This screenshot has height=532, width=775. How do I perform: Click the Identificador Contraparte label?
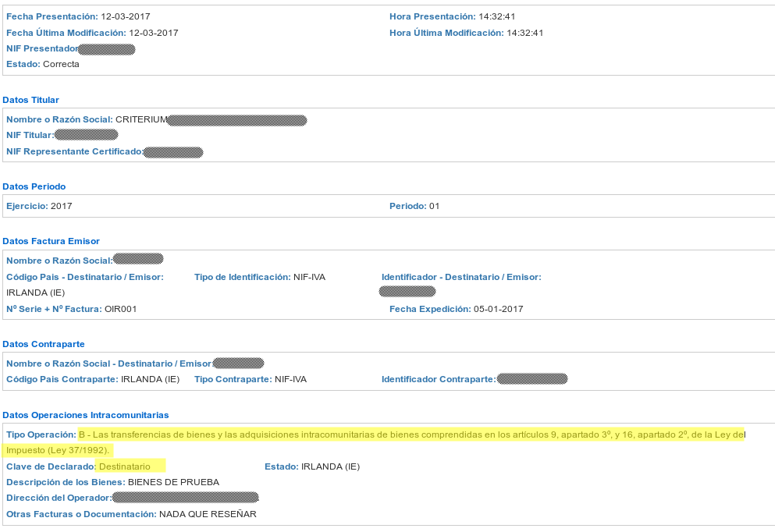[x=439, y=379]
